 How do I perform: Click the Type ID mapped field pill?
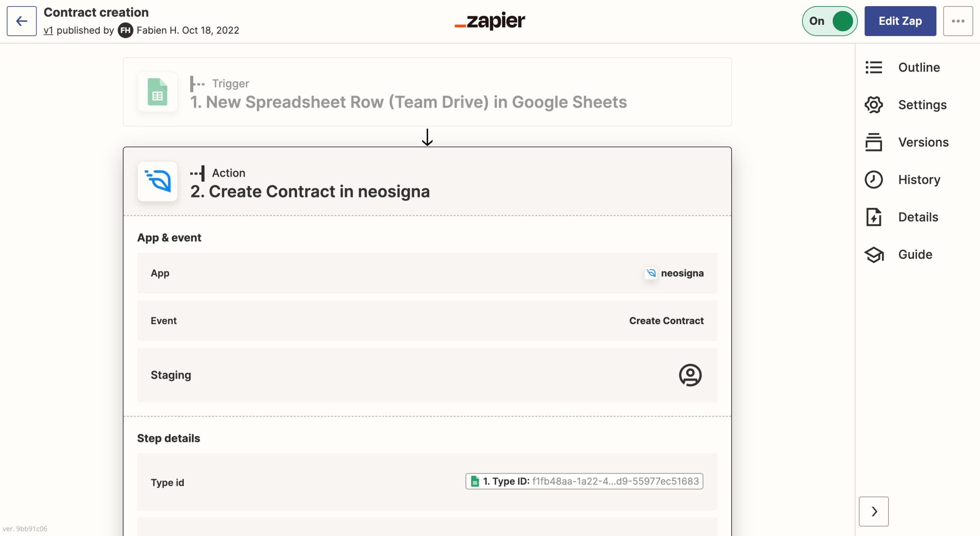pos(584,481)
